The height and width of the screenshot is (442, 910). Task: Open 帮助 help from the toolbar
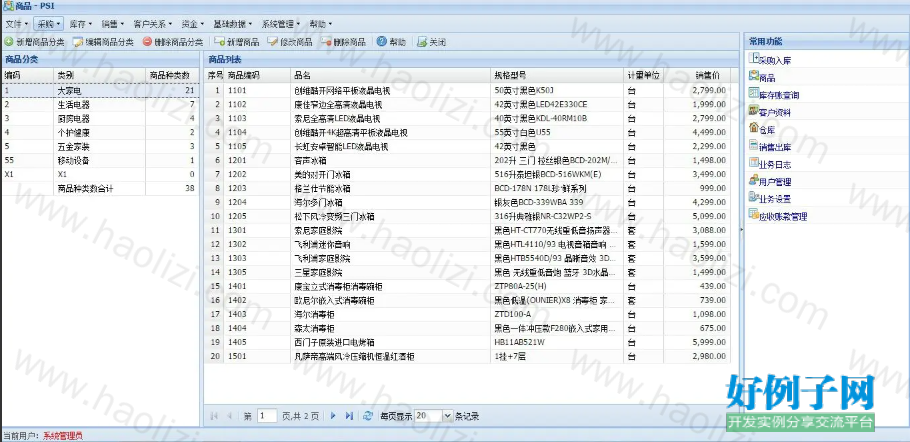click(392, 42)
